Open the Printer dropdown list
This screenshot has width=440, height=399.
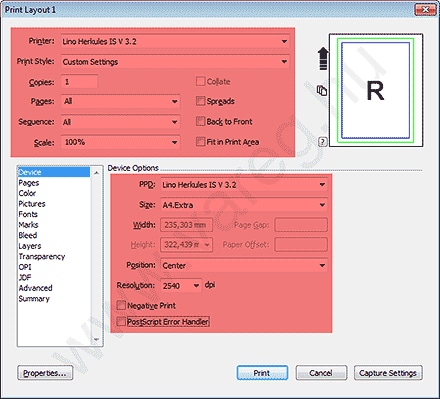175,42
